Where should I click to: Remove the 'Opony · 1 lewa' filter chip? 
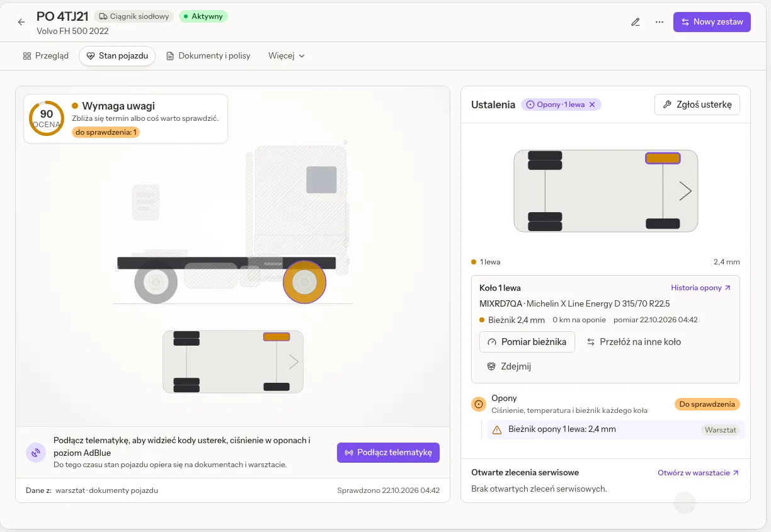[x=592, y=105]
